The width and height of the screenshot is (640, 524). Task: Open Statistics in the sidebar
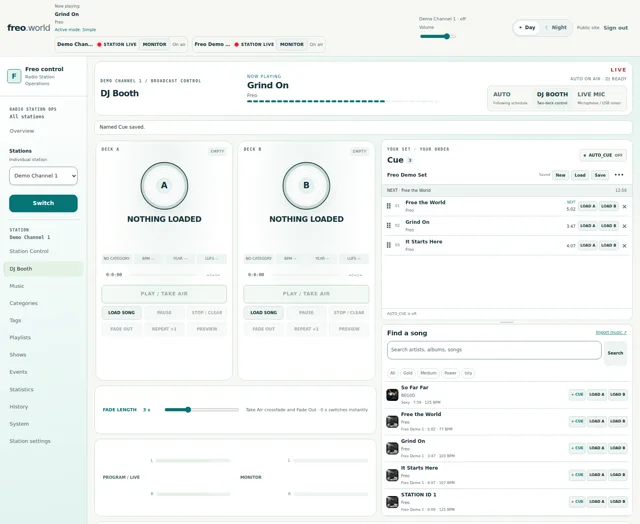[21, 390]
